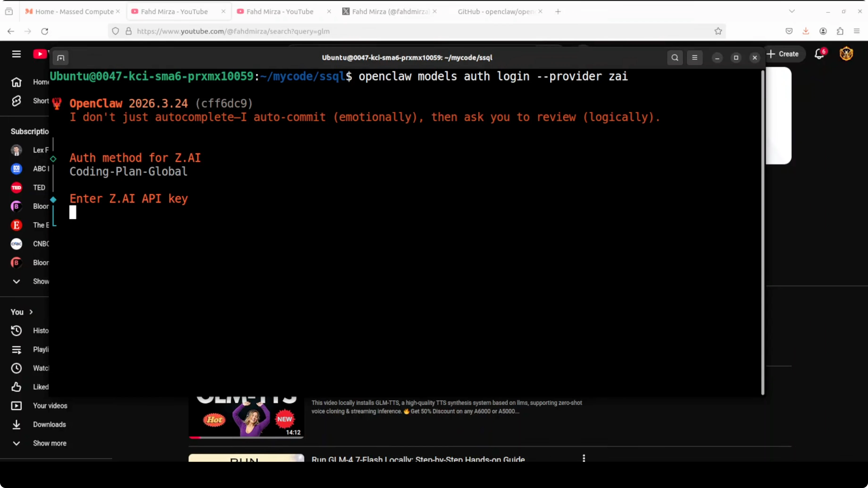The width and height of the screenshot is (868, 488).
Task: Click the terminal search icon
Action: point(675,58)
